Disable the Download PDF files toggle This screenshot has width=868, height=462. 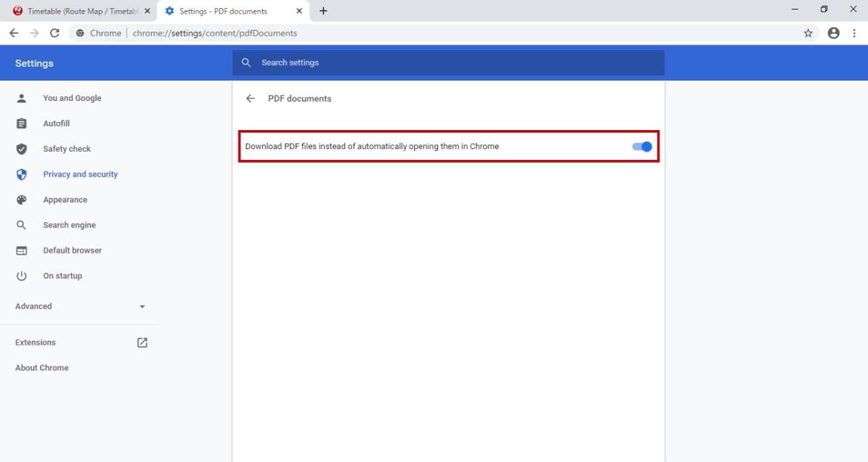642,146
